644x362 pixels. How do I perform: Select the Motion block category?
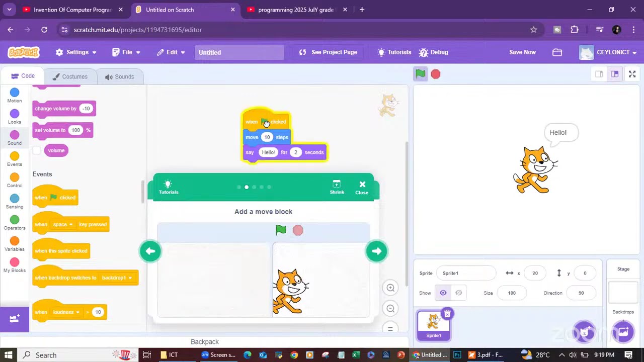(15, 95)
